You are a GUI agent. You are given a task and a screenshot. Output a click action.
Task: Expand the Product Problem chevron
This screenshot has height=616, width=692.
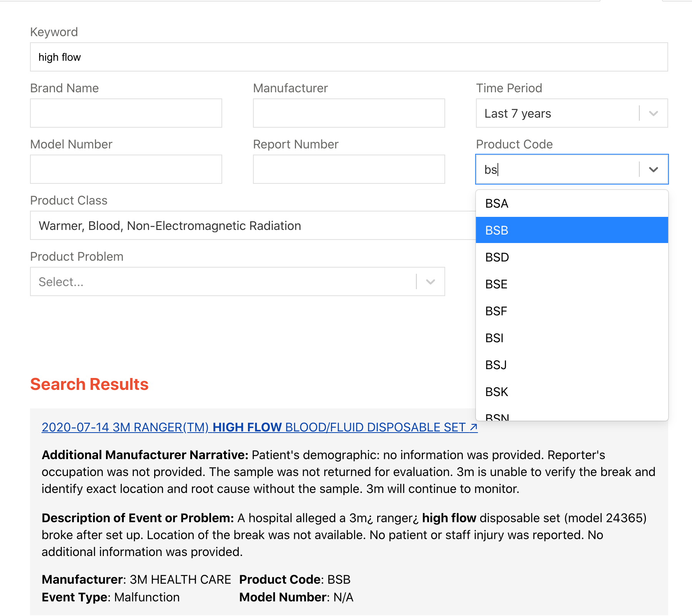point(431,282)
